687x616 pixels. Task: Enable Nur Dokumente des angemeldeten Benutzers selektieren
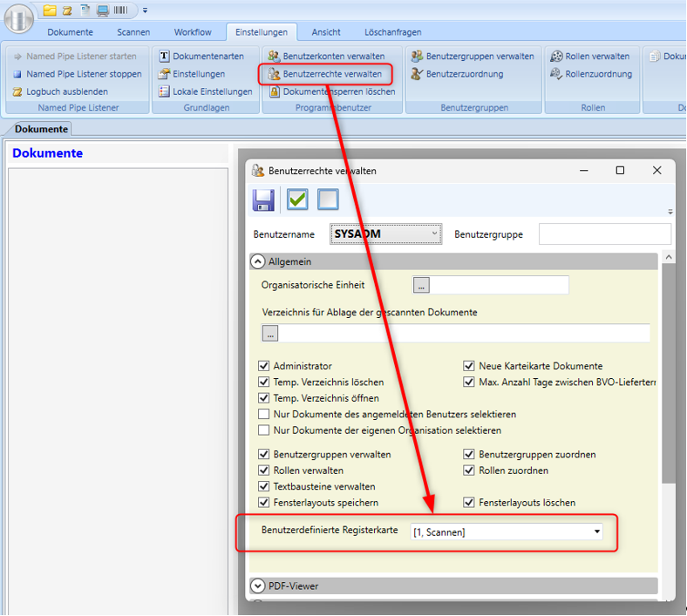264,415
